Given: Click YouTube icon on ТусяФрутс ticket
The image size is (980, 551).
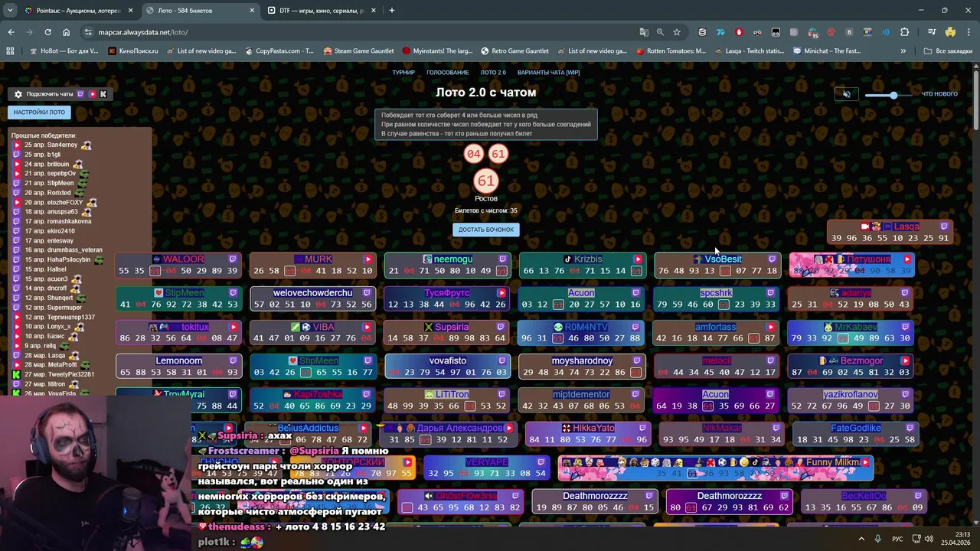Looking at the screenshot, I should coord(501,293).
